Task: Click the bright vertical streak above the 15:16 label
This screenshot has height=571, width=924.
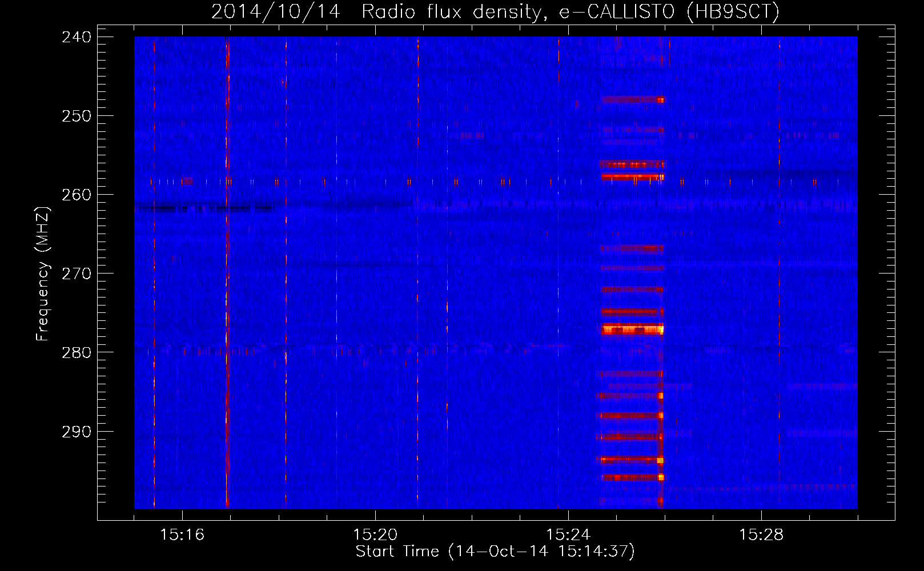Action: (227, 272)
